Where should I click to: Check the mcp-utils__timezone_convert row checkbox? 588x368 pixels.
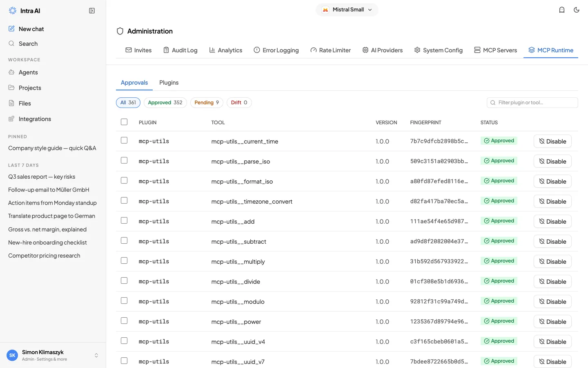pos(124,200)
